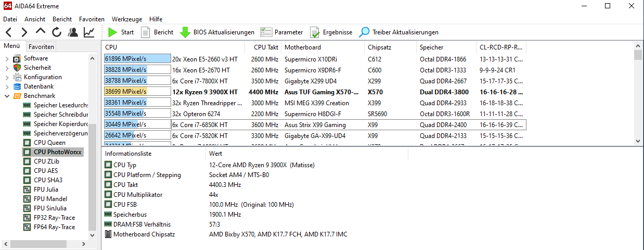Go back with the left arrow icon
The width and height of the screenshot is (644, 250).
(8, 32)
